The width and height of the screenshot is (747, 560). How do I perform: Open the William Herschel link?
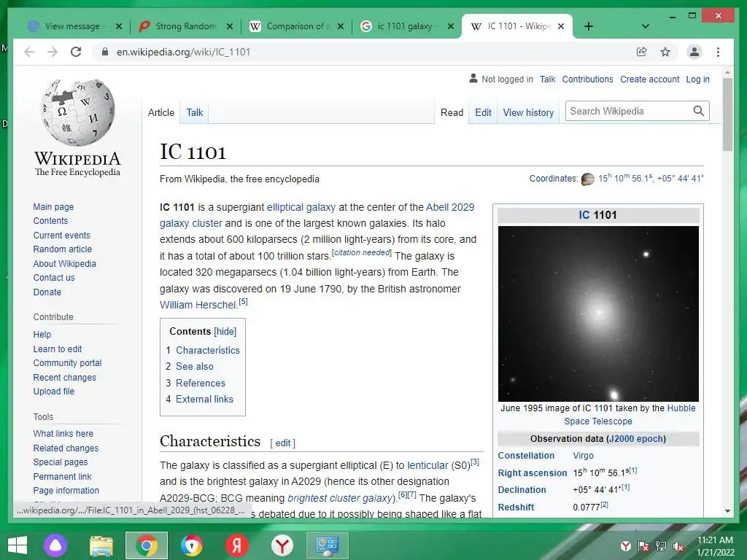[x=198, y=305]
